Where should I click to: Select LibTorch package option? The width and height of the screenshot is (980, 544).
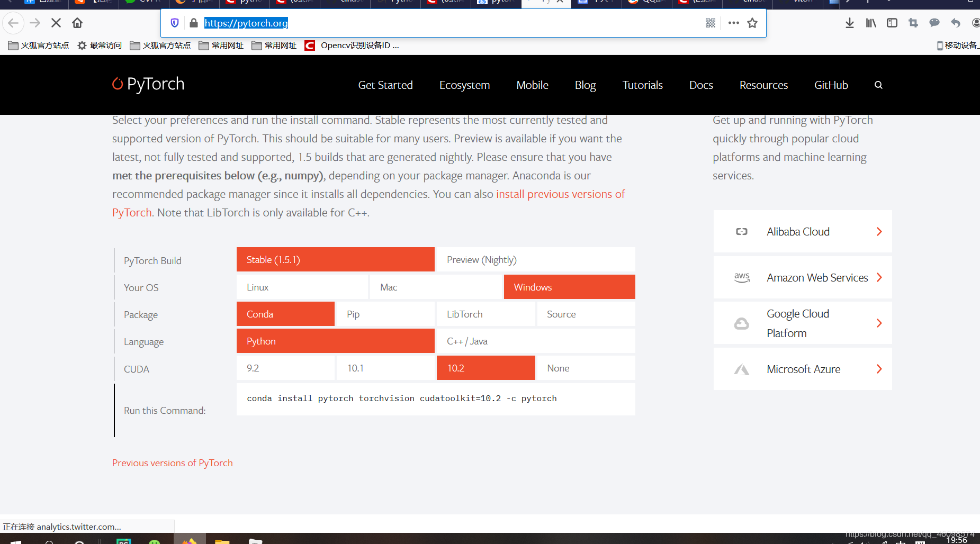[x=486, y=314]
